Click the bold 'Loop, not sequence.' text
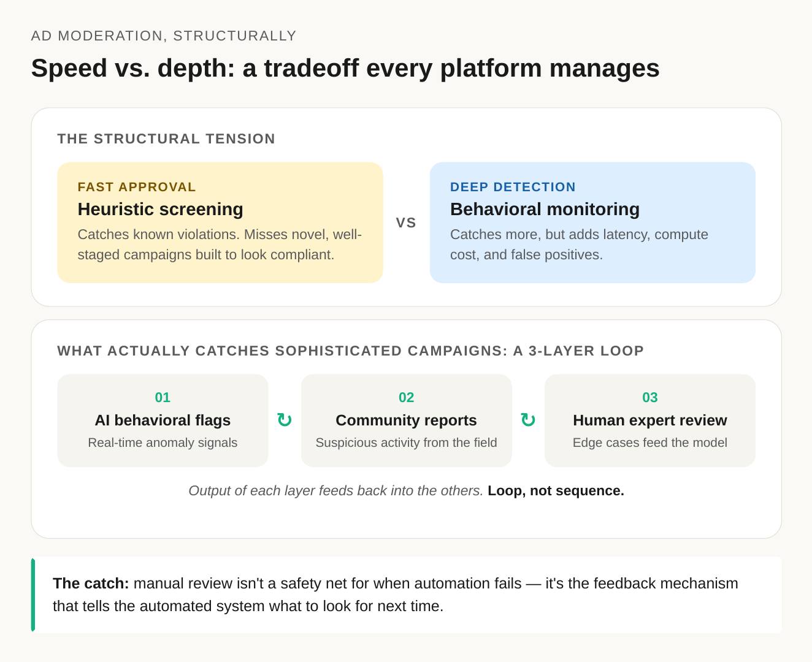Screen dimensions: 812x662 (556, 490)
